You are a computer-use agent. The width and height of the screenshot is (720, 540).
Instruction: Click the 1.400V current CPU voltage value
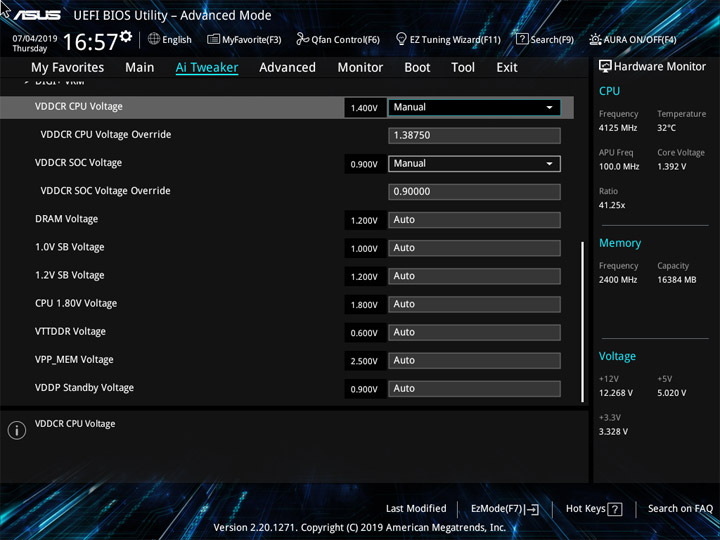tap(364, 108)
